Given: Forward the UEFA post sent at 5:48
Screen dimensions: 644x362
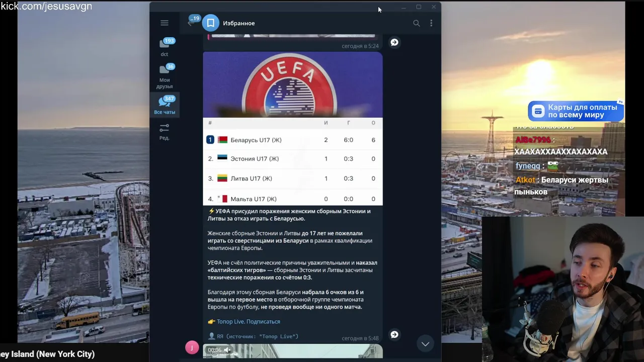Looking at the screenshot, I should (394, 334).
